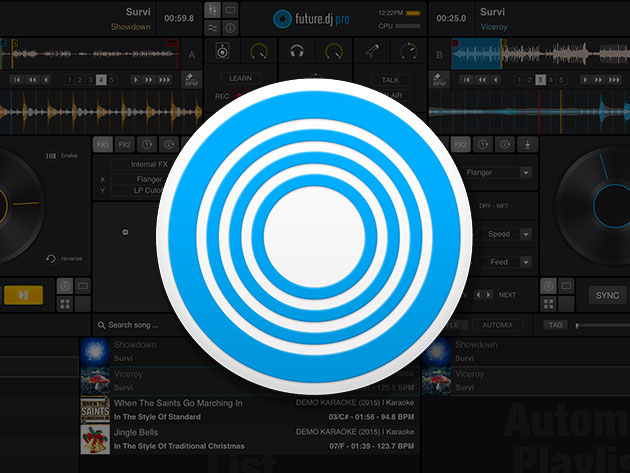Click the TAG button
Image resolution: width=630 pixels, height=473 pixels.
click(555, 325)
